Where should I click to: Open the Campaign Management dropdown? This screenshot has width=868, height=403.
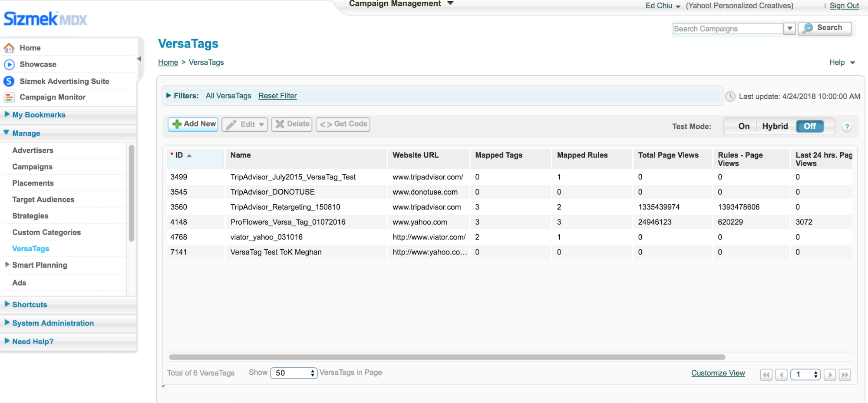450,3
